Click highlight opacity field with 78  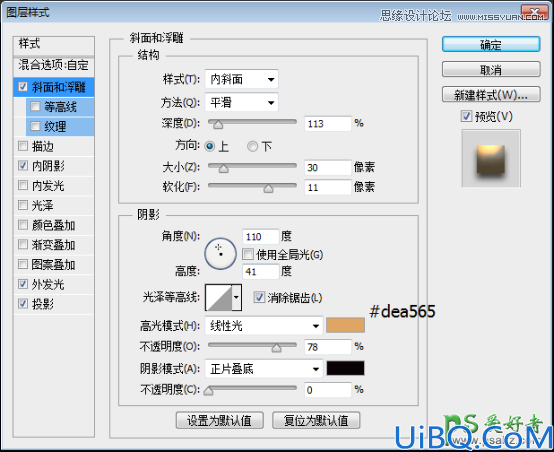(x=328, y=347)
